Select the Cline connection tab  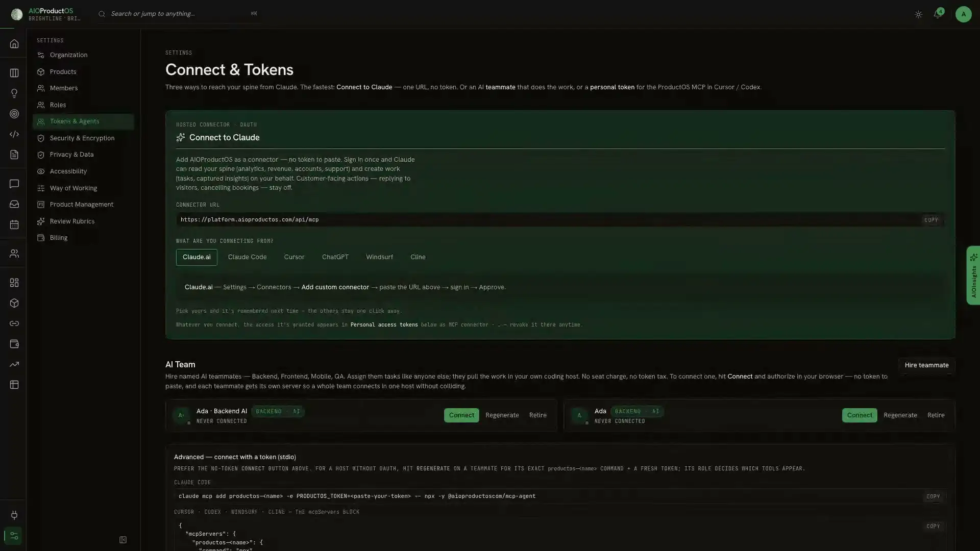click(x=418, y=257)
